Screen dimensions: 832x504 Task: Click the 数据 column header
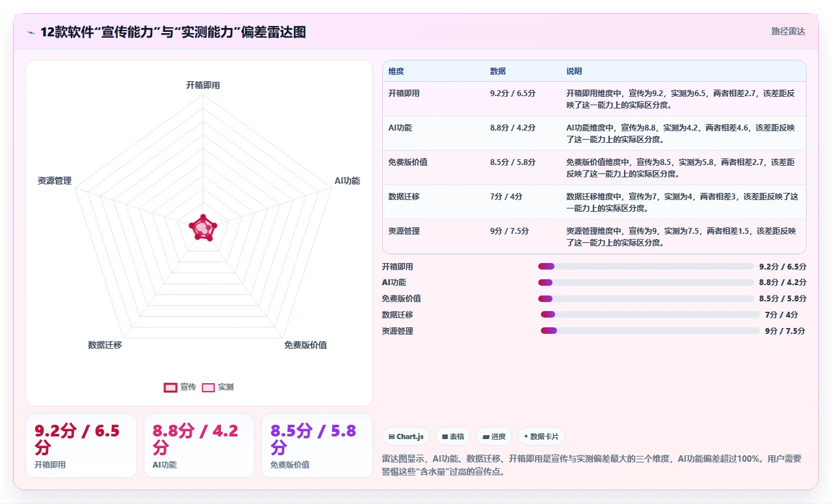point(498,71)
